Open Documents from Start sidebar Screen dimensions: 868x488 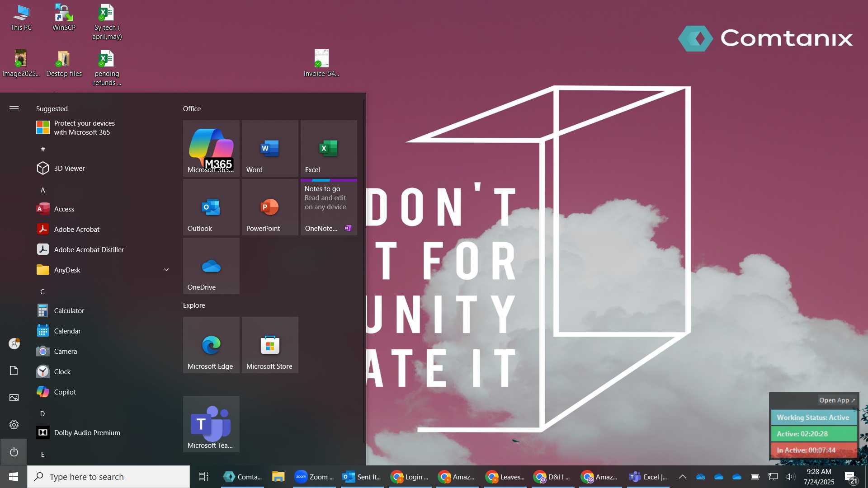[14, 371]
